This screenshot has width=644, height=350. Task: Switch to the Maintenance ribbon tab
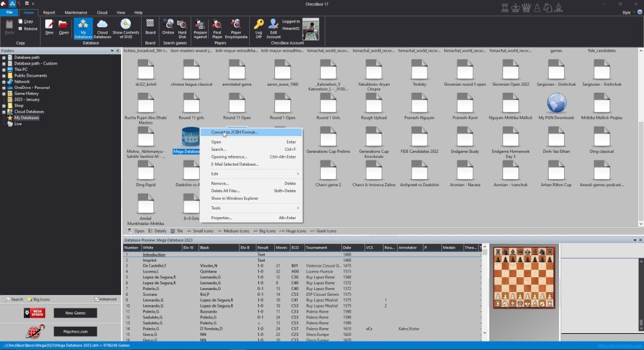click(76, 12)
